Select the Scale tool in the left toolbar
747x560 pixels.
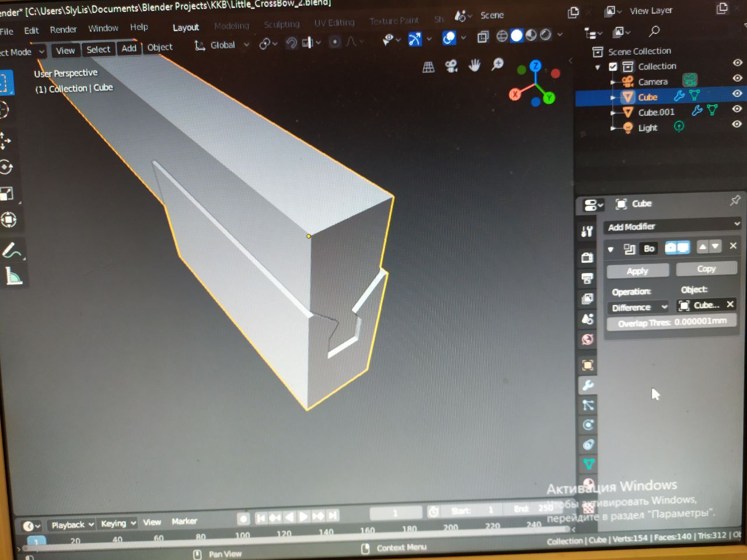tap(6, 194)
